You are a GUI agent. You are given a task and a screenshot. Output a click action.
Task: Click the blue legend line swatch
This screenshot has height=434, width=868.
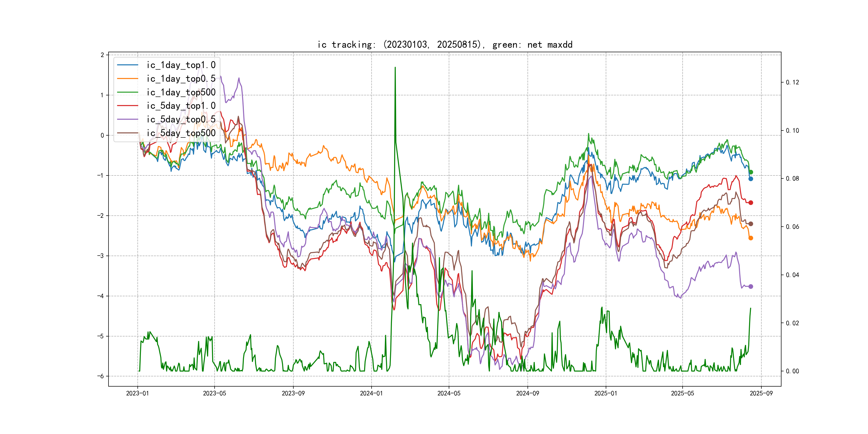[128, 65]
